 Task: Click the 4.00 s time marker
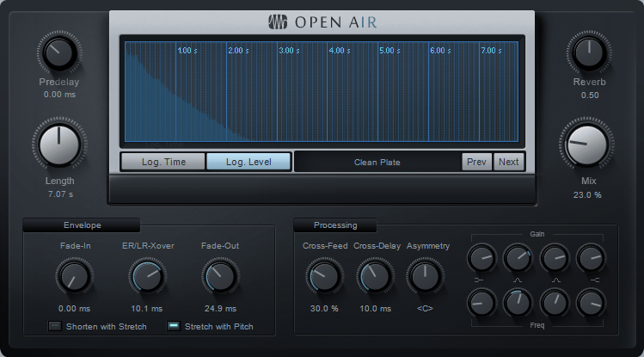(340, 51)
